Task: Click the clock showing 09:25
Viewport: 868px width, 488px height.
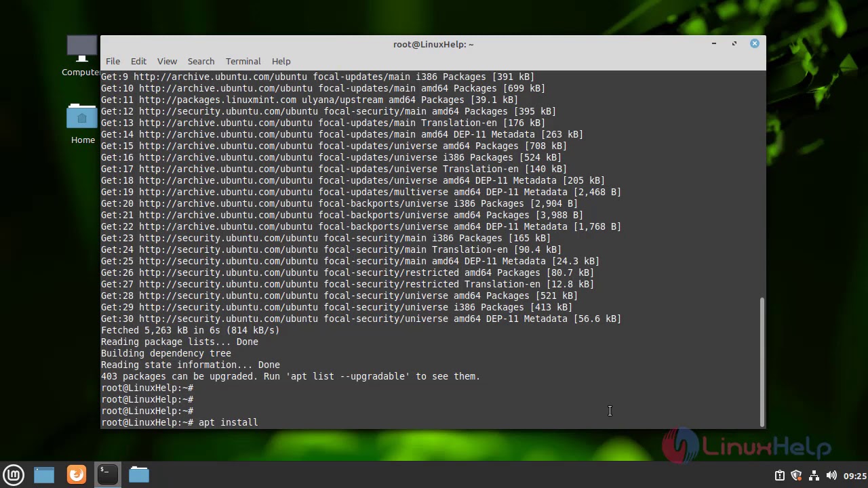Action: tap(856, 476)
